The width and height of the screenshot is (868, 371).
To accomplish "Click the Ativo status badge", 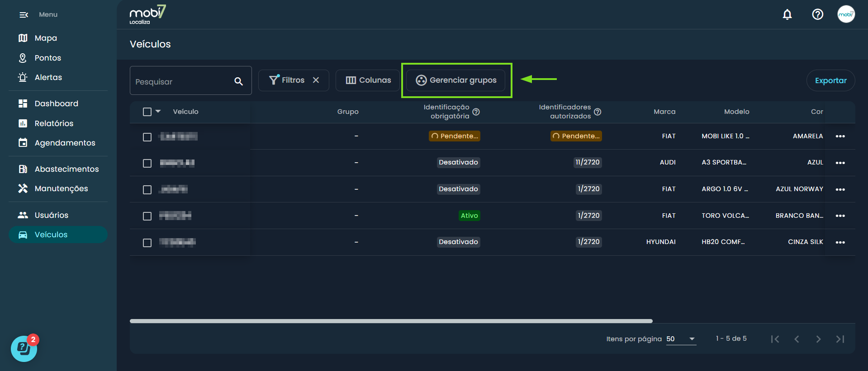I will coord(470,216).
